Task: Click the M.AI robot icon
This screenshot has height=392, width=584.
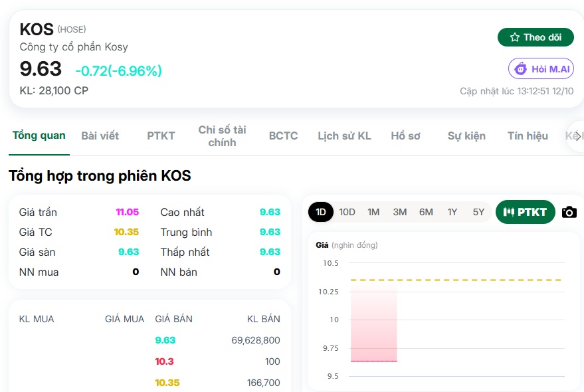Action: [521, 68]
